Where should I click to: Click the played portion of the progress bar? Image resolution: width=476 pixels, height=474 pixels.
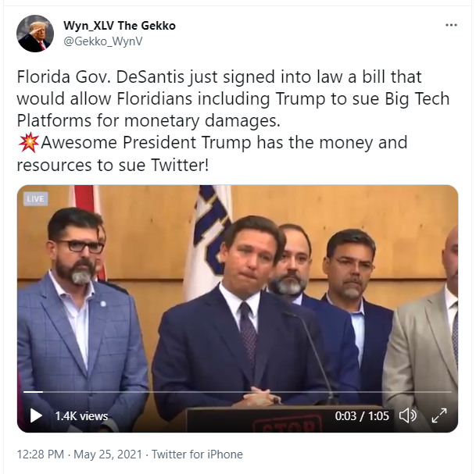[33, 392]
